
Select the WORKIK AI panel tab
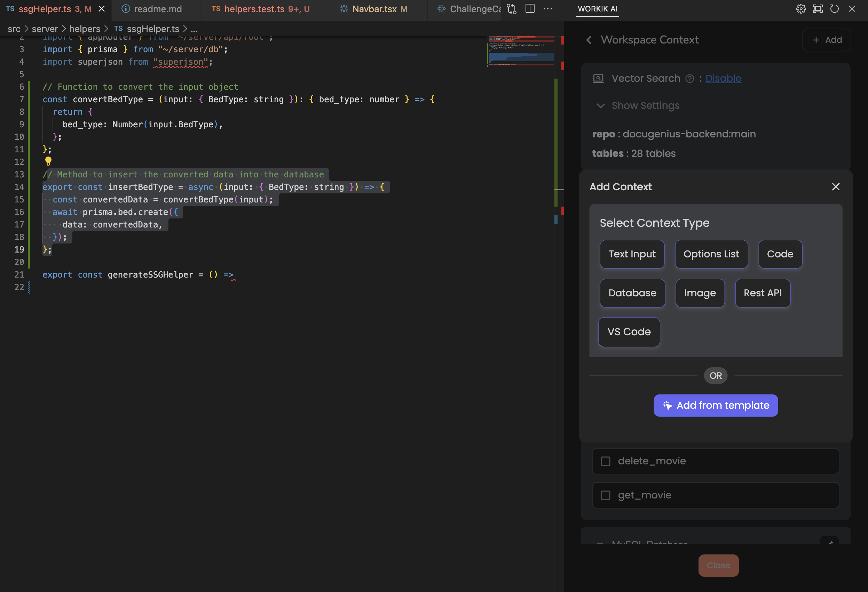click(598, 9)
